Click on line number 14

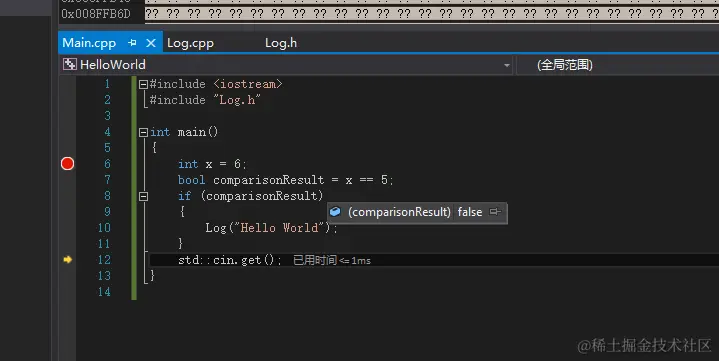[104, 292]
